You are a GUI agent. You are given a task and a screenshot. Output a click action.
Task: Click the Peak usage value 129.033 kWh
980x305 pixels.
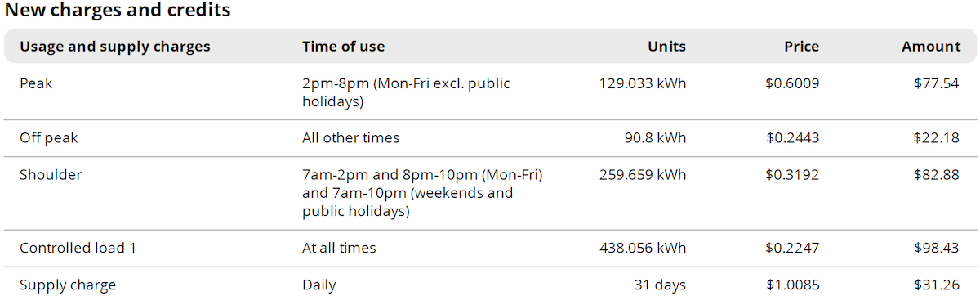tap(643, 83)
